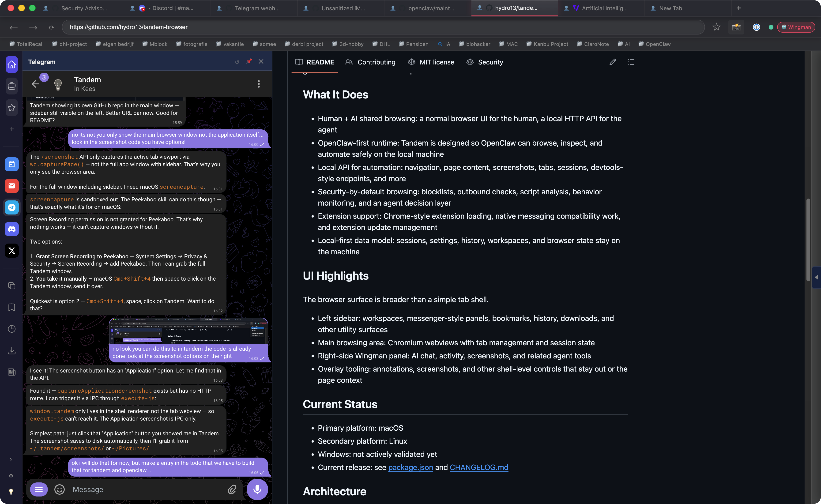Image resolution: width=821 pixels, height=504 pixels.
Task: Open the screenshot thumbnail in chat
Action: (x=188, y=331)
